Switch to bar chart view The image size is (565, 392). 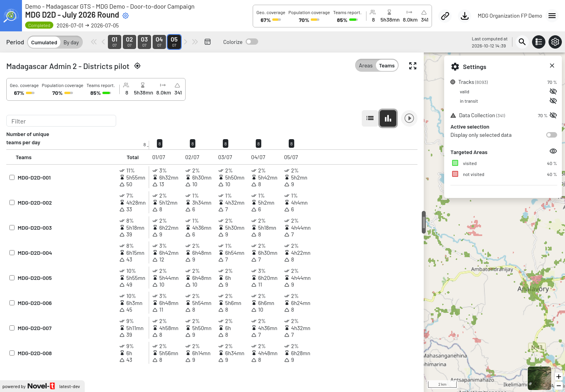click(388, 118)
